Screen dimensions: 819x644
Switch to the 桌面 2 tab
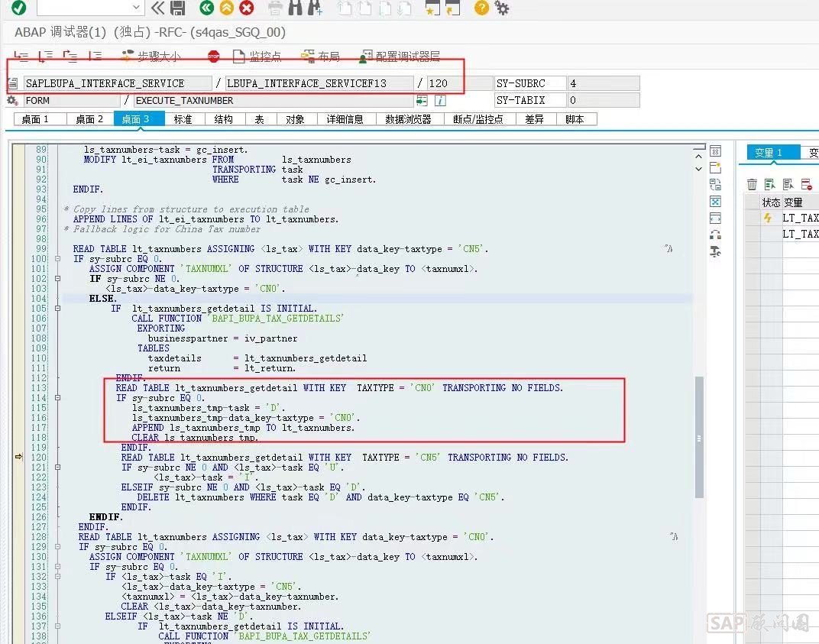[90, 119]
